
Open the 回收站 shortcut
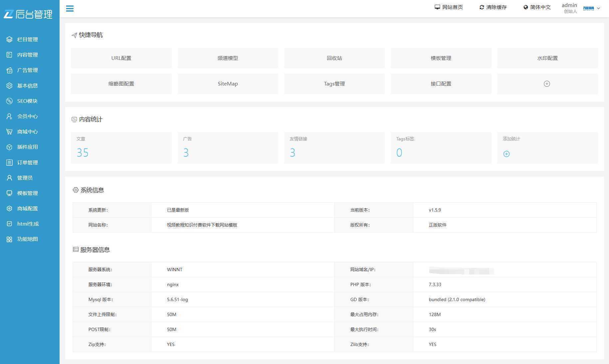(334, 58)
